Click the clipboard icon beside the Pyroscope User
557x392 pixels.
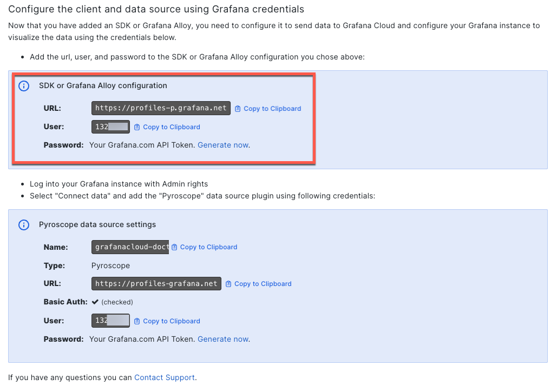point(137,321)
